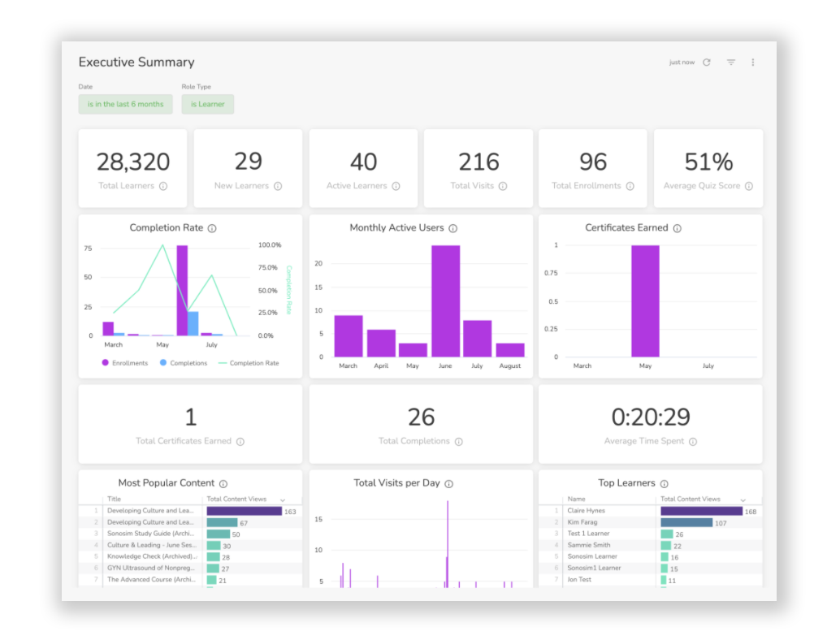Click the July bar in Monthly Active Users
840x640 pixels.
478,339
